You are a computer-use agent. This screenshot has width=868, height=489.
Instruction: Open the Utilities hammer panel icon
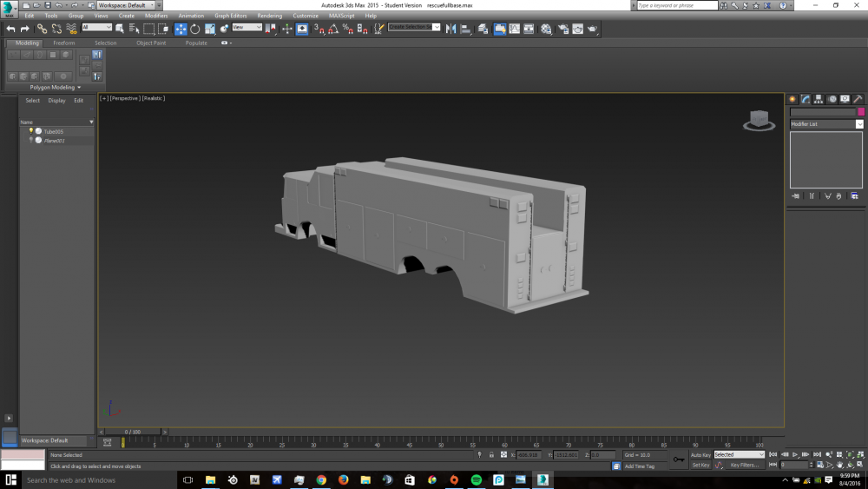point(858,99)
